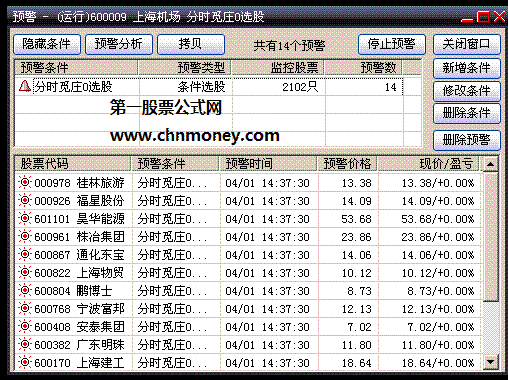
Task: Edit condition using 修改条件
Action: click(467, 91)
